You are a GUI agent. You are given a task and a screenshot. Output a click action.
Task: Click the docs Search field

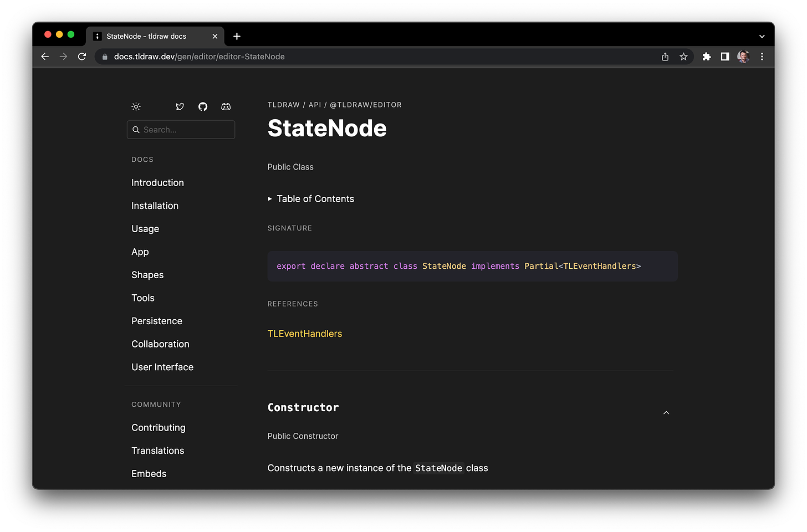(x=181, y=130)
